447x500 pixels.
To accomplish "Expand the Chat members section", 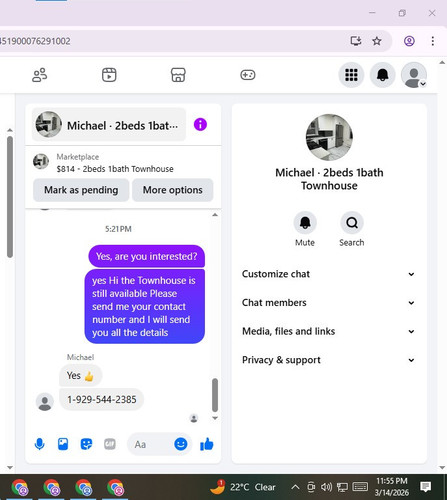I will pyautogui.click(x=329, y=303).
